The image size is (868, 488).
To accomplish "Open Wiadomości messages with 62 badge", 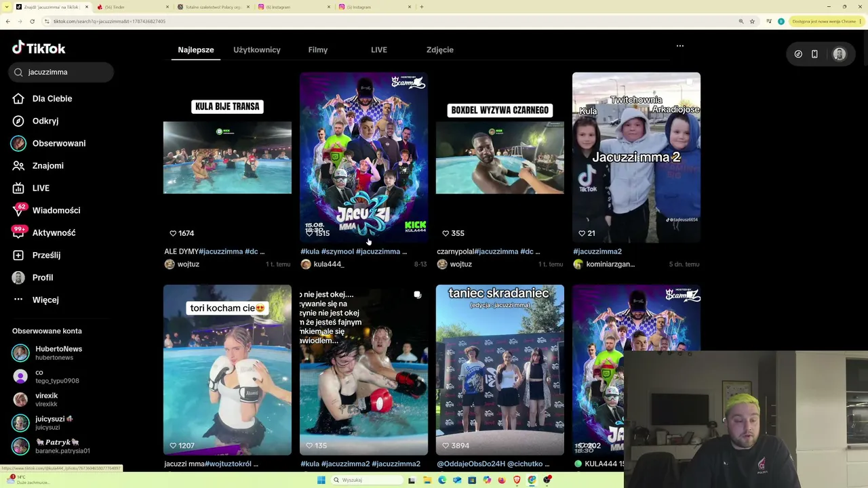I will tap(46, 210).
